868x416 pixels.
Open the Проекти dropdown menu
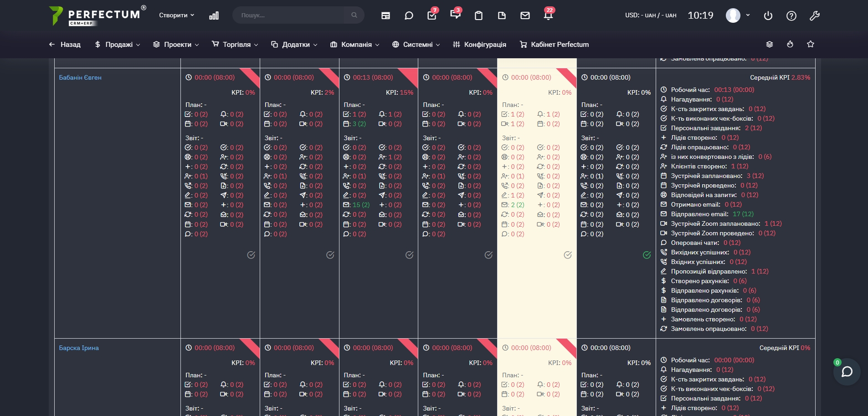coord(176,45)
